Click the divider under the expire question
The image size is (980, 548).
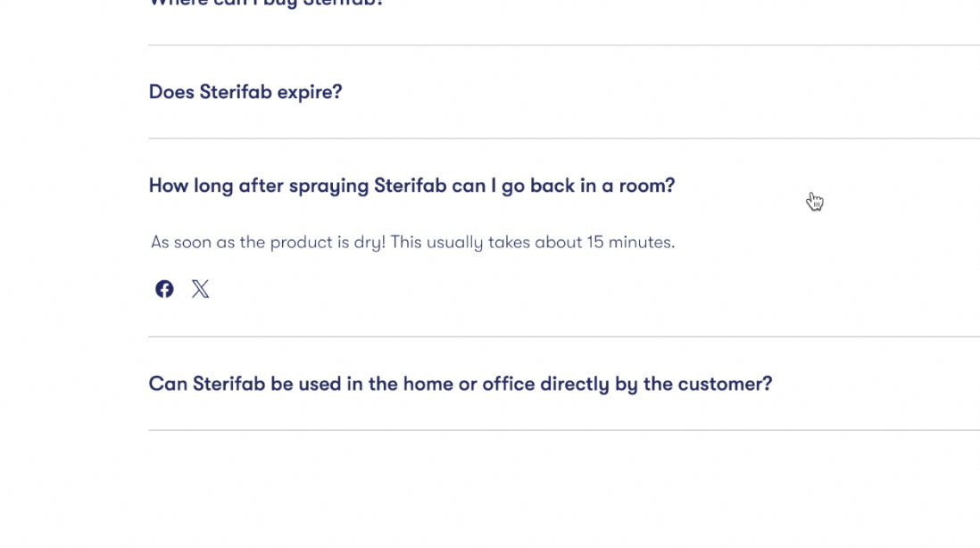point(562,138)
